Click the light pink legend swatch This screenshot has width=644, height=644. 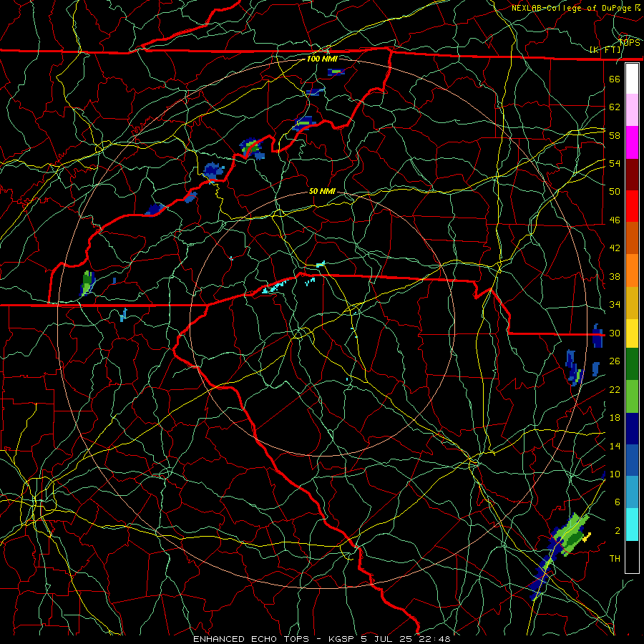point(632,110)
